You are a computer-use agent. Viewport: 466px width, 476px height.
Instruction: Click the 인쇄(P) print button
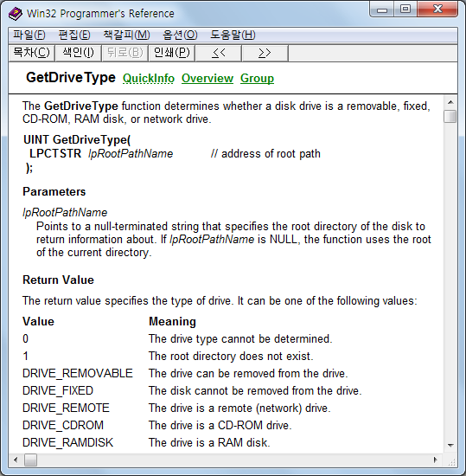pyautogui.click(x=171, y=53)
